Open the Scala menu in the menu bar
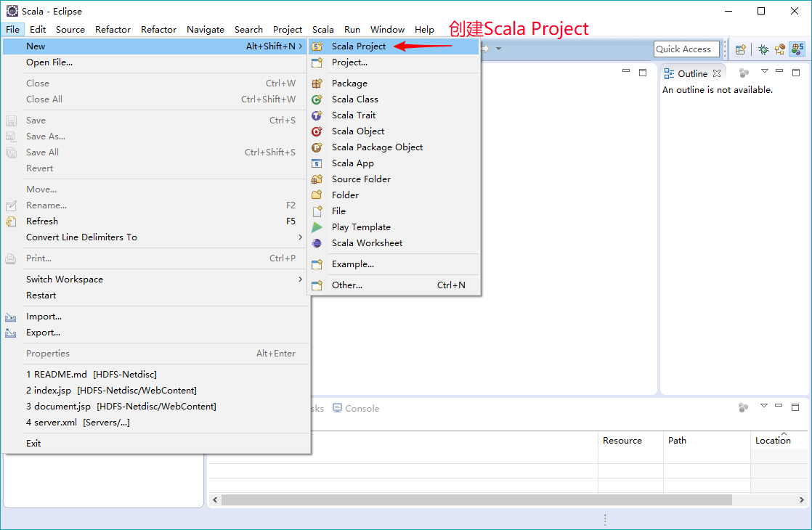This screenshot has height=530, width=812. coord(323,30)
